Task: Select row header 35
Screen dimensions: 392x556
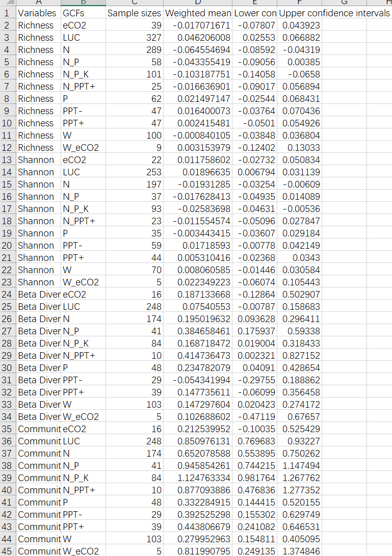Action: tap(8, 429)
